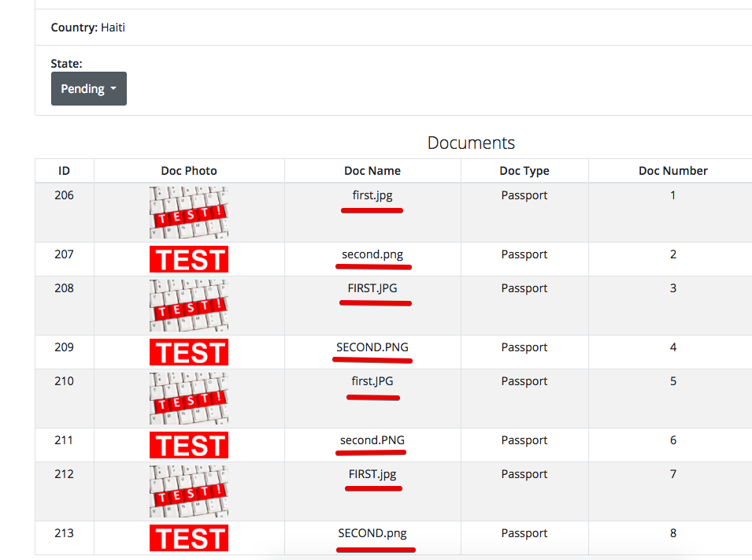Screen dimensions: 752x560
Task: Select the Haiti country link
Action: 113,27
